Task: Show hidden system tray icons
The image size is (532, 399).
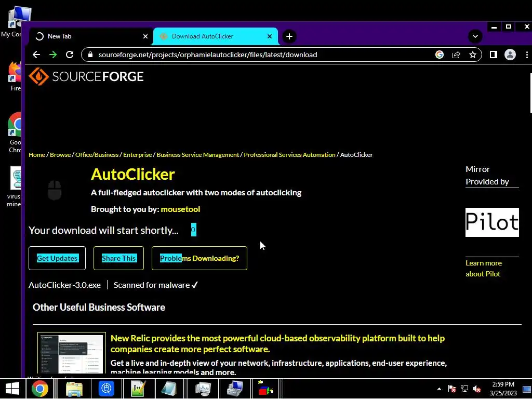Action: [x=439, y=389]
